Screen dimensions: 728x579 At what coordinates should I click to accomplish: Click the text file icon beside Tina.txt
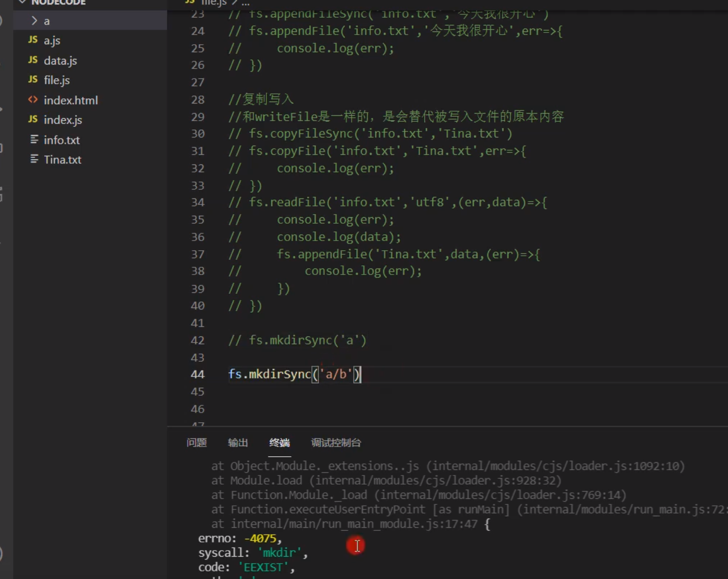click(x=34, y=159)
